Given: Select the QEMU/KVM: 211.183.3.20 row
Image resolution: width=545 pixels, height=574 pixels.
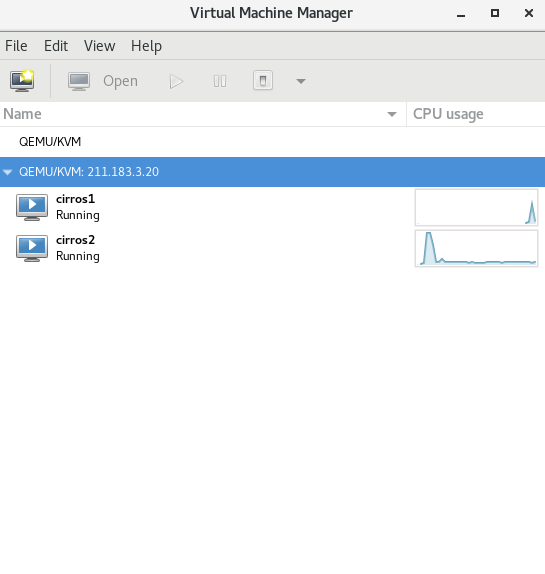Looking at the screenshot, I should coord(272,172).
